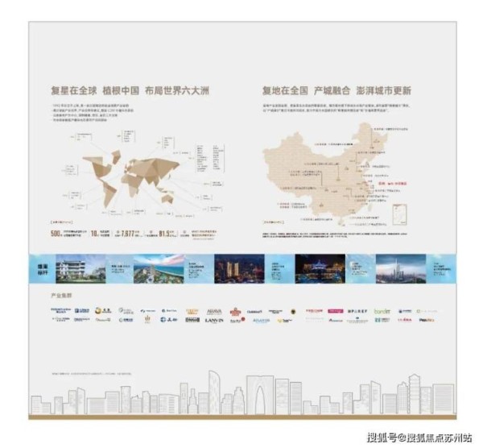
Task: Open the tall skyscraper skyline photo
Action: [401, 269]
